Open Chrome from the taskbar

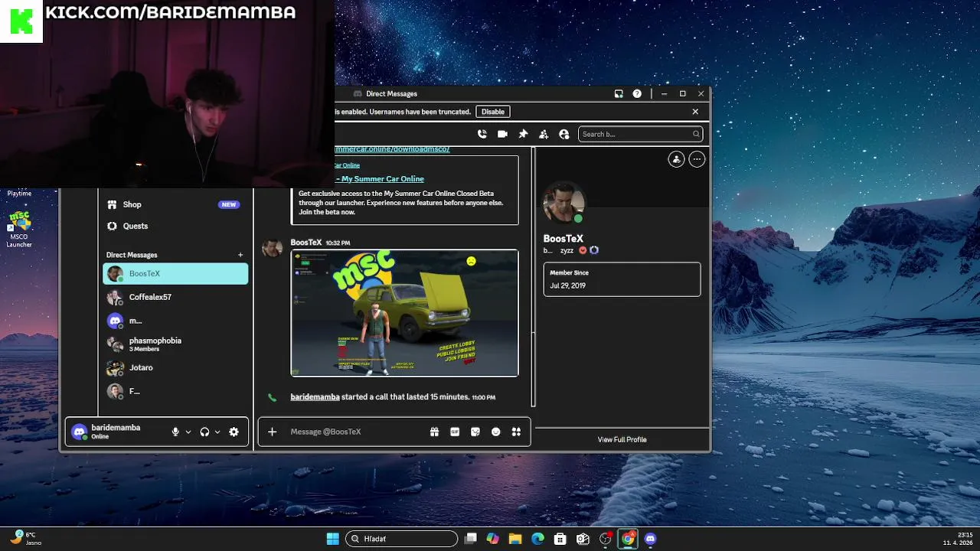point(628,539)
